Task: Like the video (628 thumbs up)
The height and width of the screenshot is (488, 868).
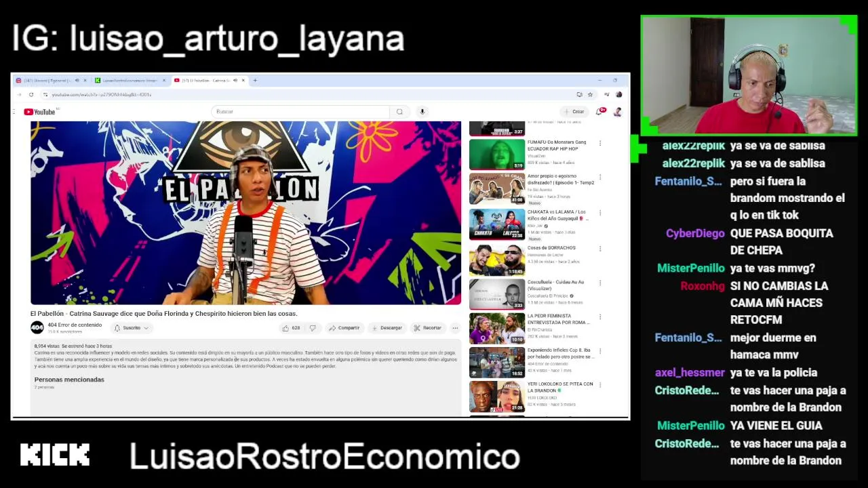Action: click(x=291, y=328)
